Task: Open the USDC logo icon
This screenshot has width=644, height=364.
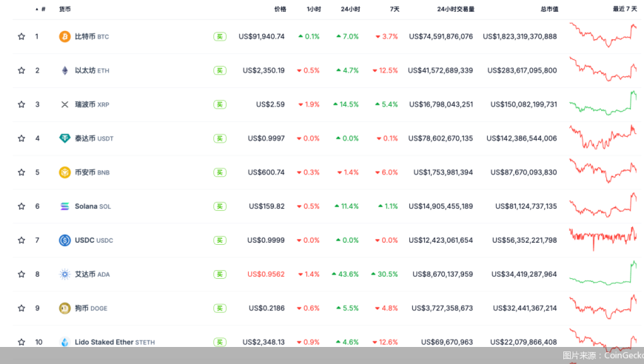Action: (x=64, y=240)
